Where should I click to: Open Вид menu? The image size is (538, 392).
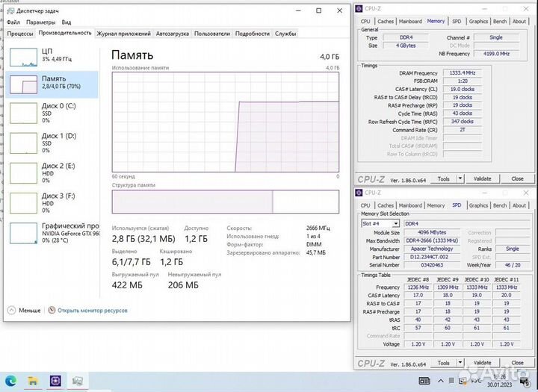(x=67, y=22)
